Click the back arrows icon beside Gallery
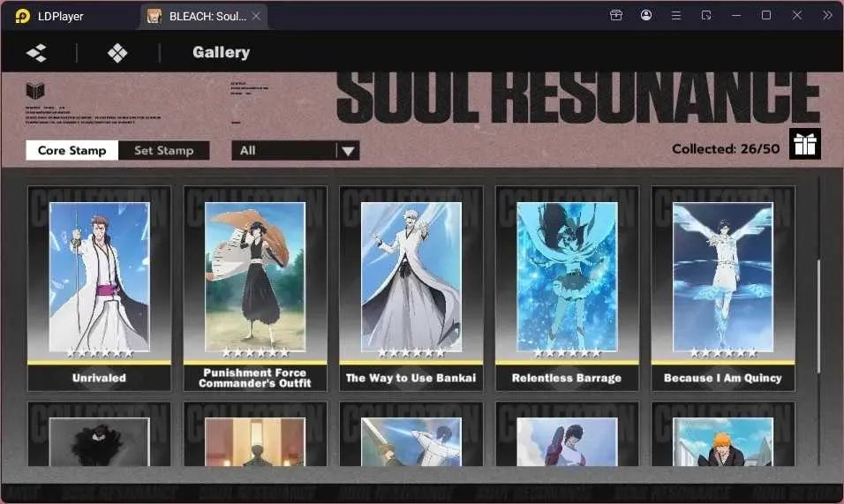 pos(36,53)
